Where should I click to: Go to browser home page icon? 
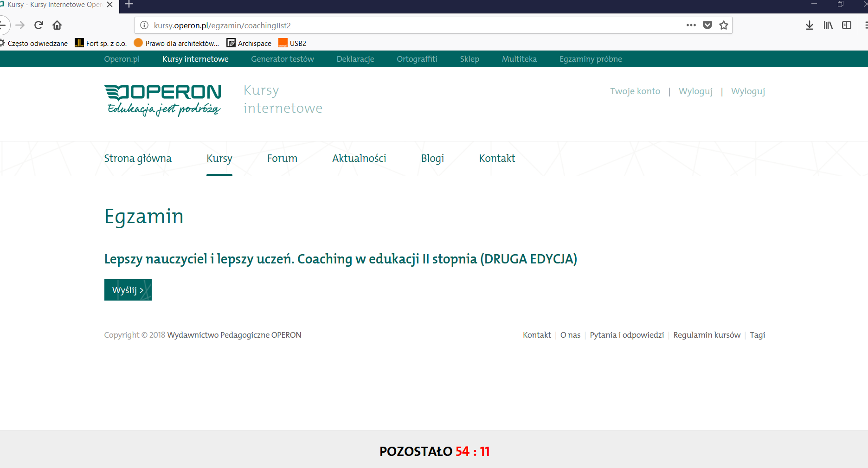pos(57,25)
